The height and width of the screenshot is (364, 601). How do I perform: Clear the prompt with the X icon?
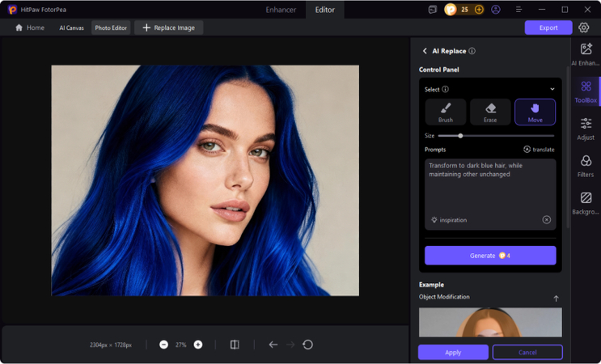[x=547, y=219]
